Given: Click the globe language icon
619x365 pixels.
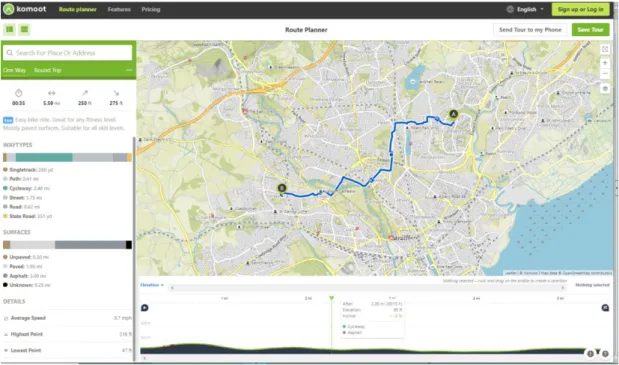Looking at the screenshot, I should click(510, 9).
